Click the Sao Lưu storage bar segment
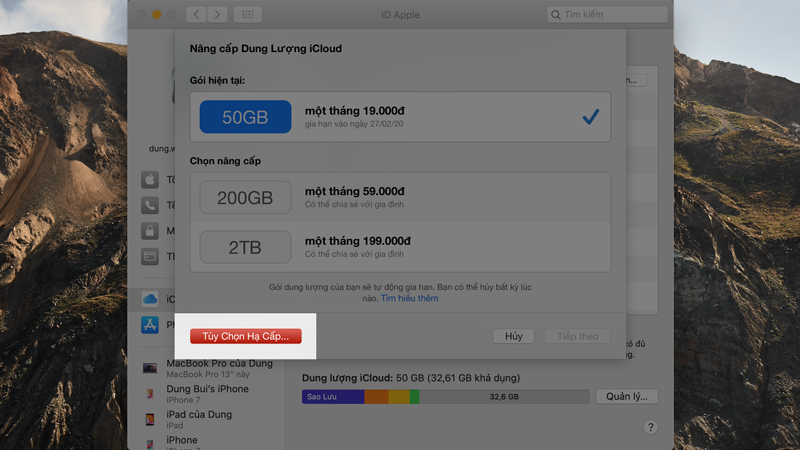The image size is (800, 450). click(x=333, y=396)
